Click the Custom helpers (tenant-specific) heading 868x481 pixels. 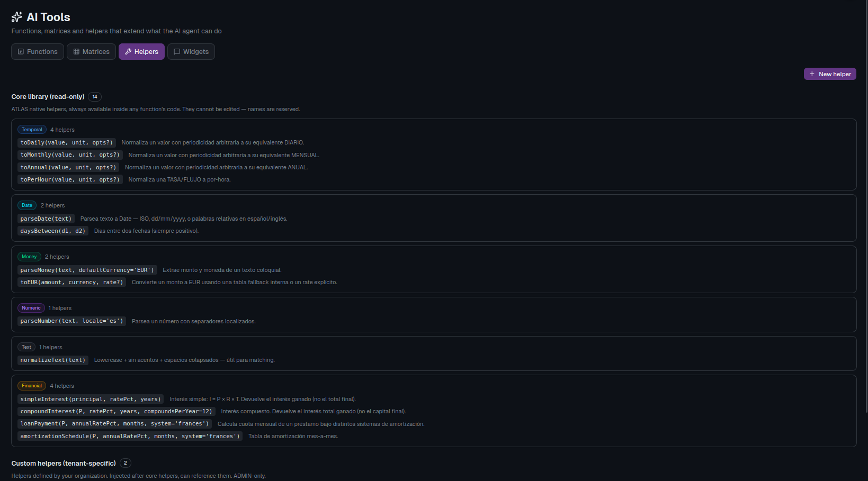point(64,464)
